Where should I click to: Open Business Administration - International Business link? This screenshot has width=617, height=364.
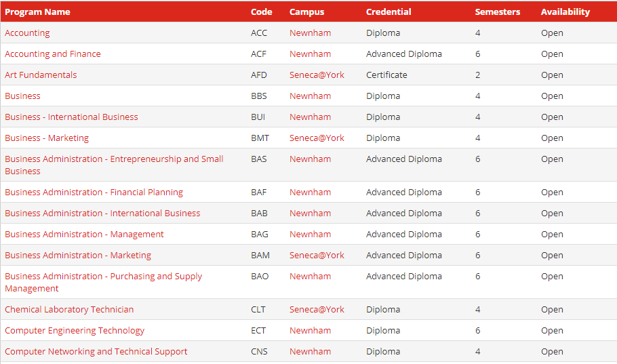102,214
